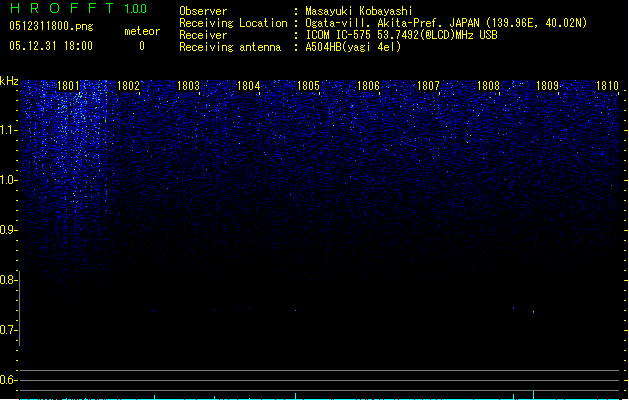Screen dimensions: 629x400
Task: Select the 1.1 frequency axis label
Action: coord(8,130)
